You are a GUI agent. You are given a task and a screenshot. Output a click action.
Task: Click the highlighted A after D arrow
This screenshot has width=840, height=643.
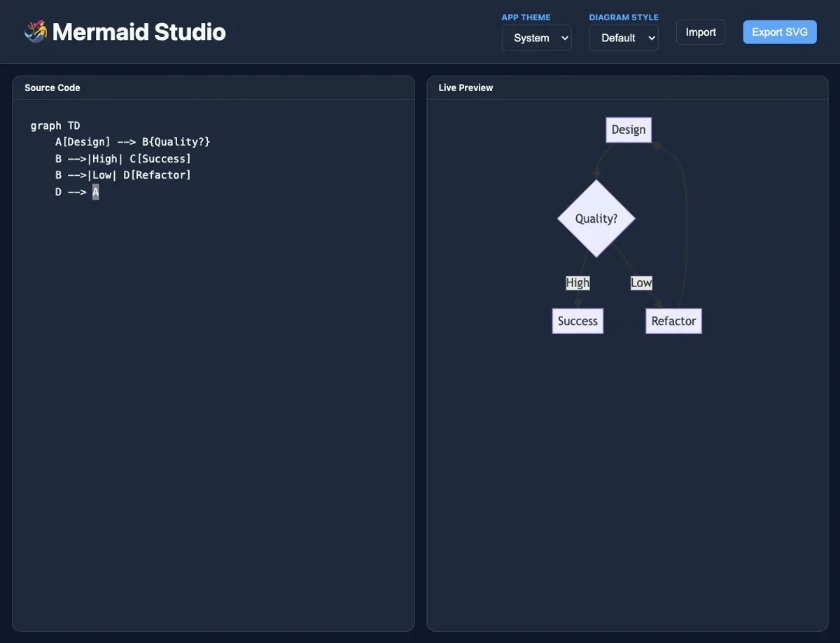(95, 191)
